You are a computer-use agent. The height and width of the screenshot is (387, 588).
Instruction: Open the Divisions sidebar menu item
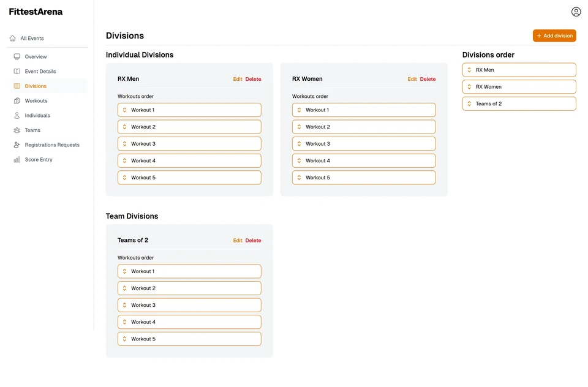tap(36, 86)
